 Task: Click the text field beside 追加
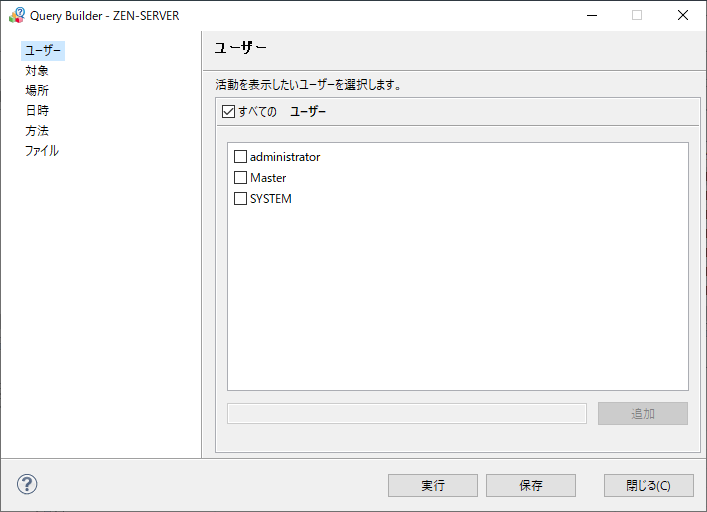(x=407, y=414)
